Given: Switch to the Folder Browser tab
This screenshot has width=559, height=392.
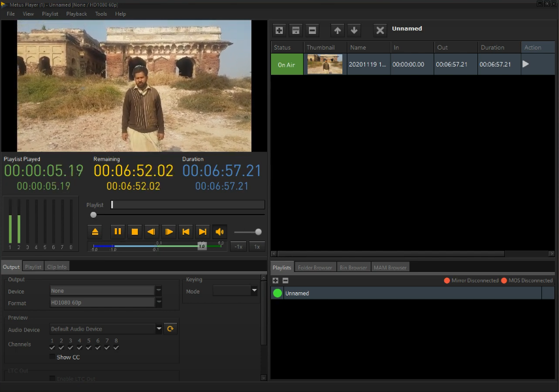Looking at the screenshot, I should pos(315,267).
